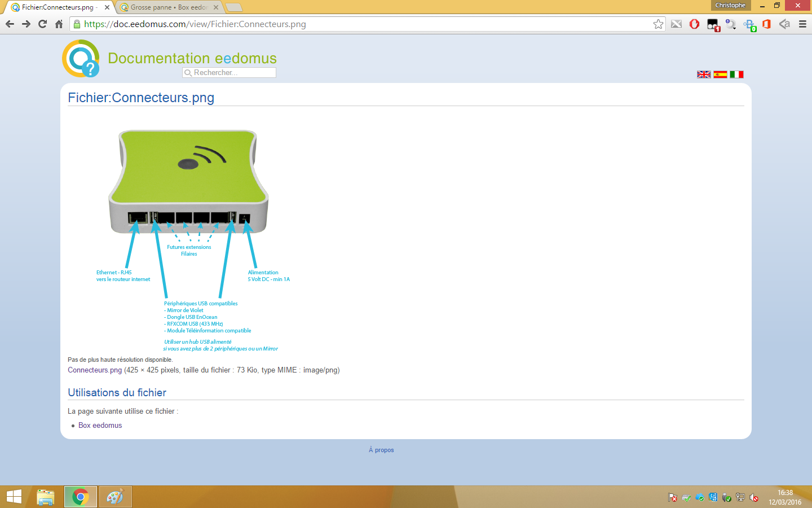The width and height of the screenshot is (812, 508).
Task: Click 'Pas de plus haute résolution disponible' text
Action: coord(120,360)
